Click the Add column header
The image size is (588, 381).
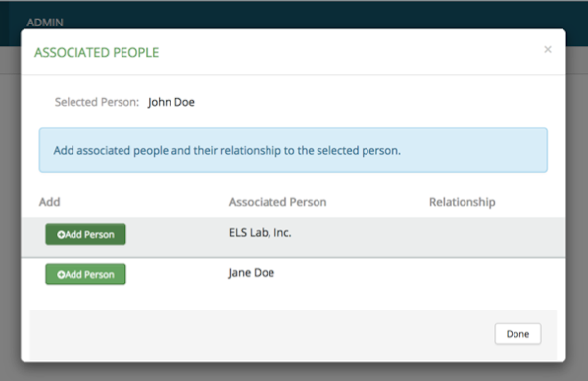(x=50, y=202)
